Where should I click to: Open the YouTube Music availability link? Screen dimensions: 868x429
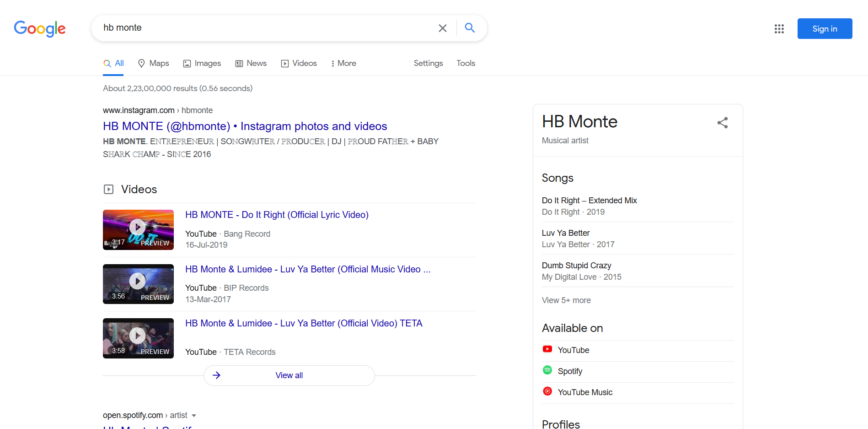(585, 392)
